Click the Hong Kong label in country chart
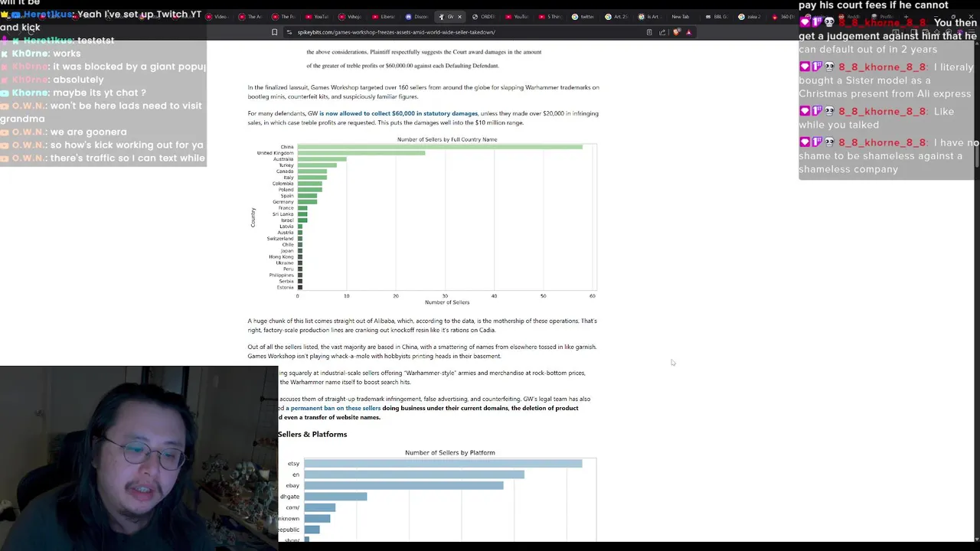 pyautogui.click(x=281, y=257)
